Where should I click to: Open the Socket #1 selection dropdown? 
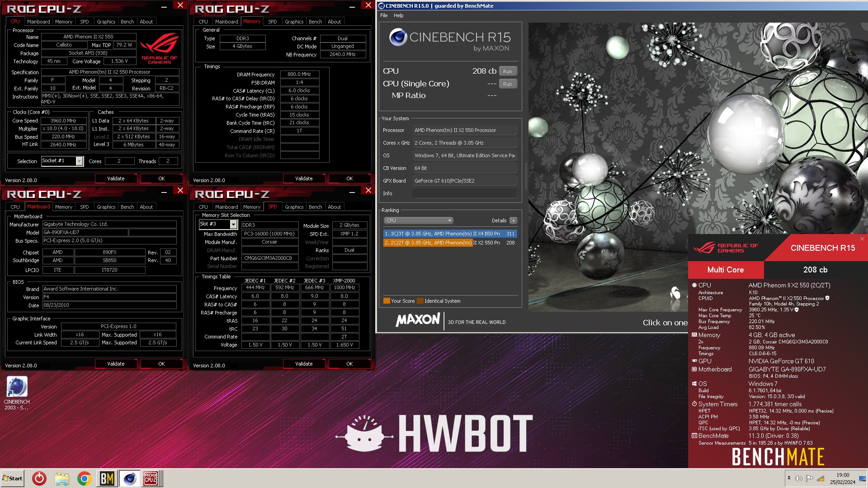pos(80,161)
